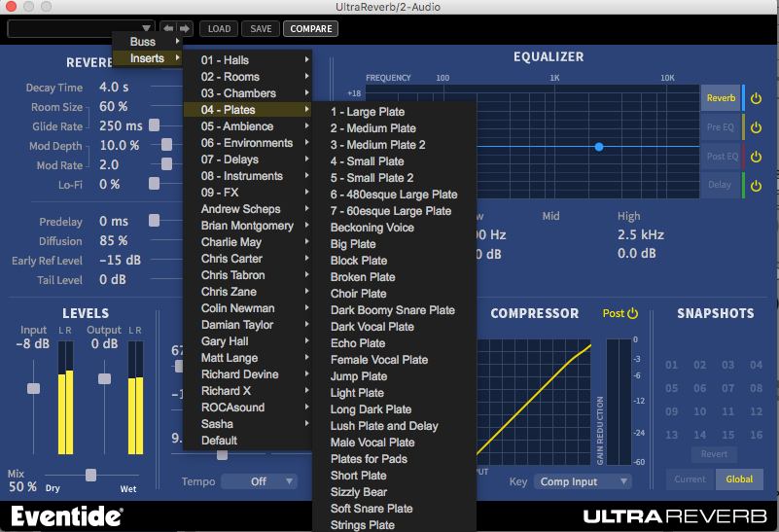Click the COMPARE button
This screenshot has height=532, width=779.
311,29
